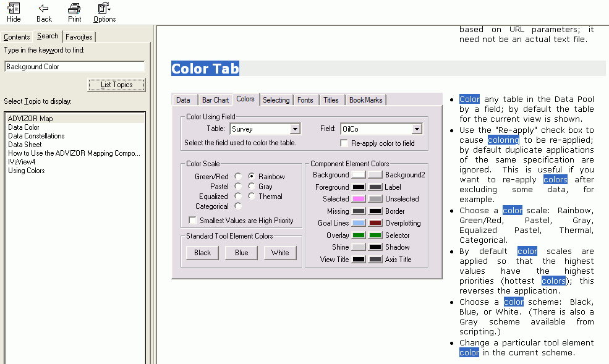Viewport: 609px width, 364px height.
Task: Click the pink Selected color swatch
Action: (x=359, y=199)
